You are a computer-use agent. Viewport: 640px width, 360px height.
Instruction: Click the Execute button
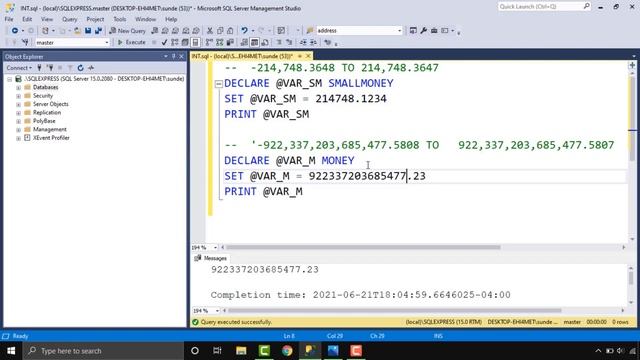[x=132, y=42]
